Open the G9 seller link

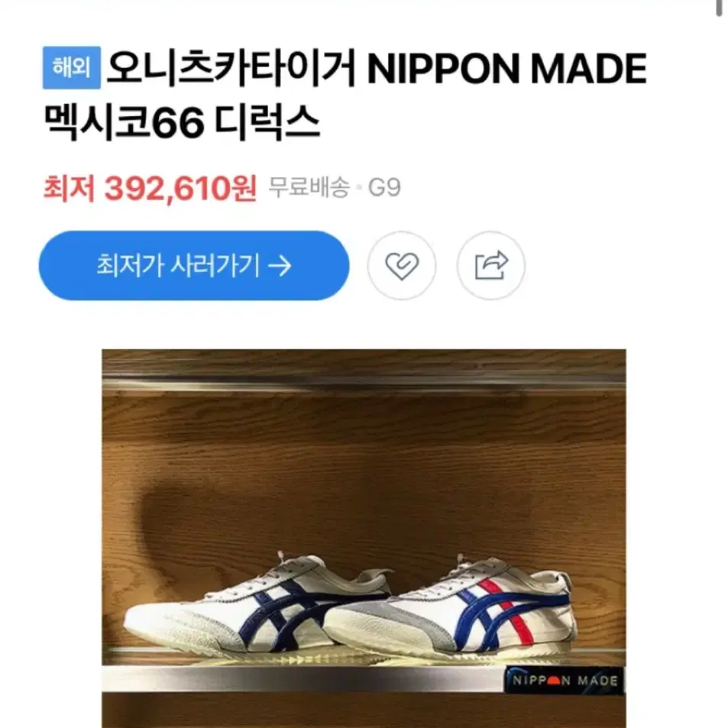tap(384, 188)
